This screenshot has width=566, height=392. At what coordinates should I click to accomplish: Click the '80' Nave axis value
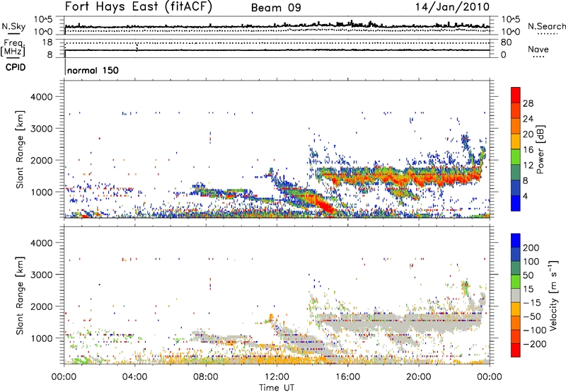(x=507, y=42)
